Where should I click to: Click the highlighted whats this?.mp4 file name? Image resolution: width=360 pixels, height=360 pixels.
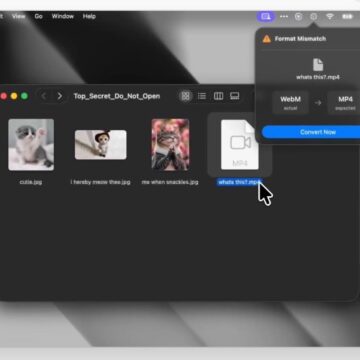point(239,182)
